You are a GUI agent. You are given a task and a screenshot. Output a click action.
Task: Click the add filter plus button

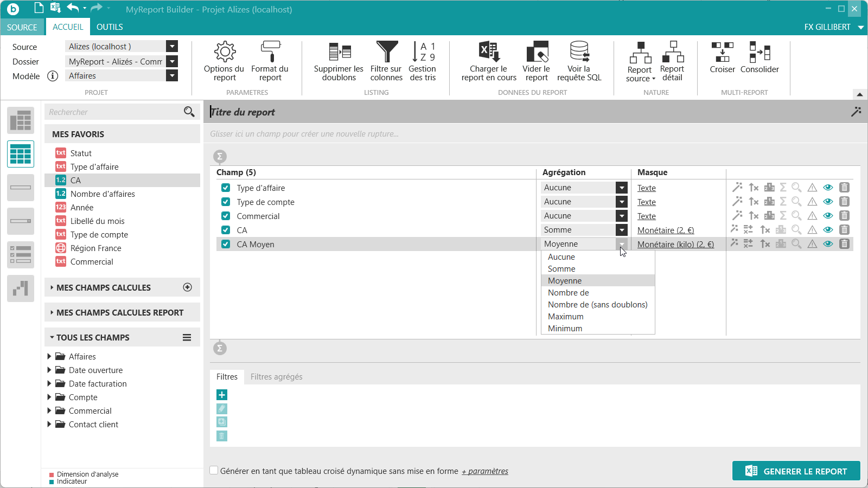click(222, 395)
